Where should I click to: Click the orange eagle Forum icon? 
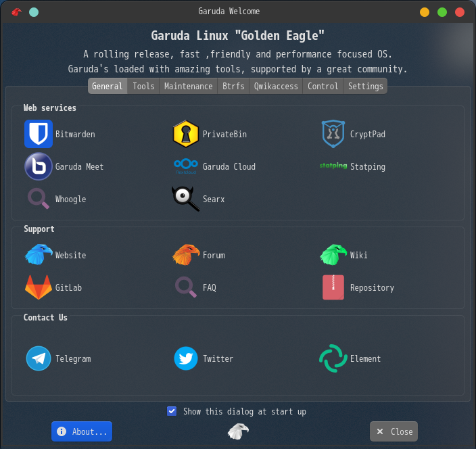point(186,255)
